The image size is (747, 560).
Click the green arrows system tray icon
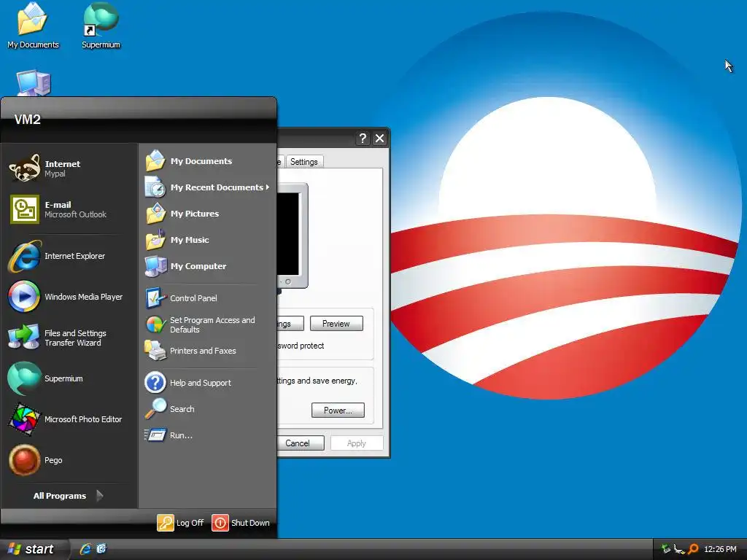[x=666, y=549]
